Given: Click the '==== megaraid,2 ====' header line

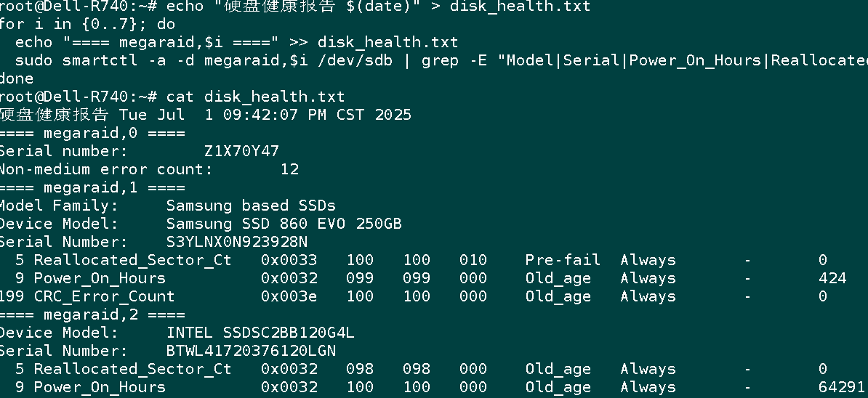Looking at the screenshot, I should [92, 314].
